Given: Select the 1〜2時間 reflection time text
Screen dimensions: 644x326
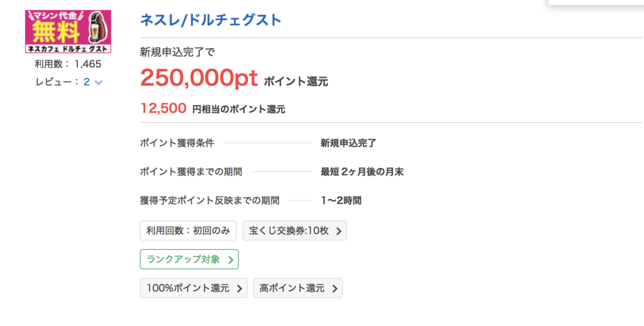Looking at the screenshot, I should pos(341,201).
